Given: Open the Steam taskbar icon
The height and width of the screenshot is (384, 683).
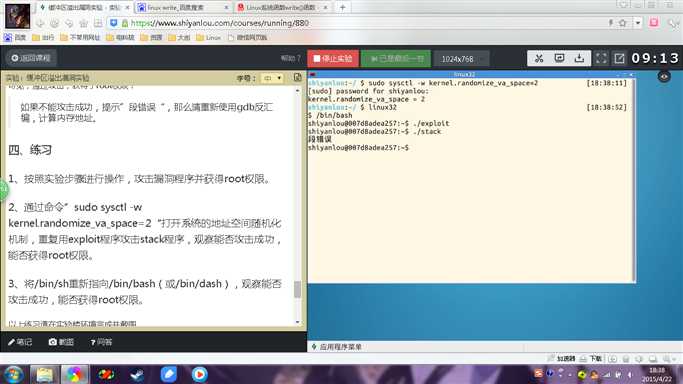Looking at the screenshot, I should tap(138, 374).
